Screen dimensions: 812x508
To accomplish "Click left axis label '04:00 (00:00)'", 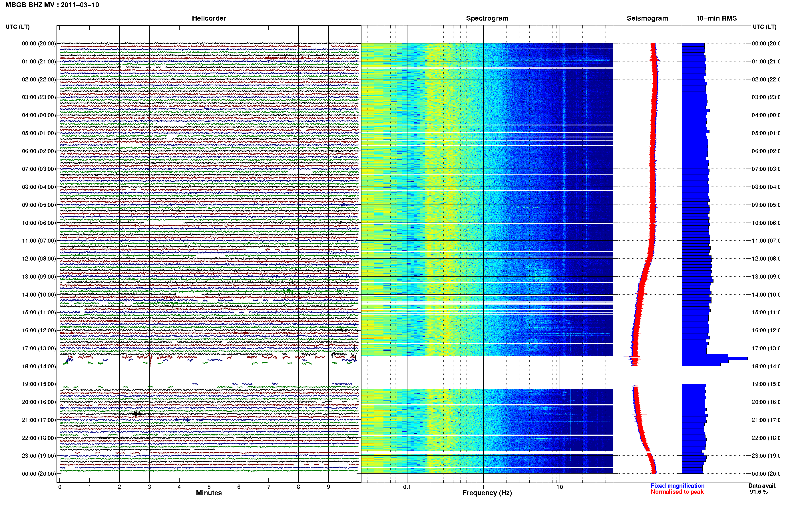I will click(x=39, y=115).
